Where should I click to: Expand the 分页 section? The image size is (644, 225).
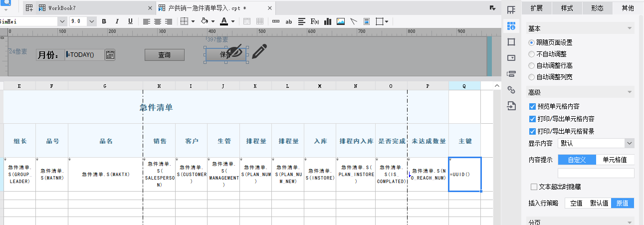pos(630,223)
